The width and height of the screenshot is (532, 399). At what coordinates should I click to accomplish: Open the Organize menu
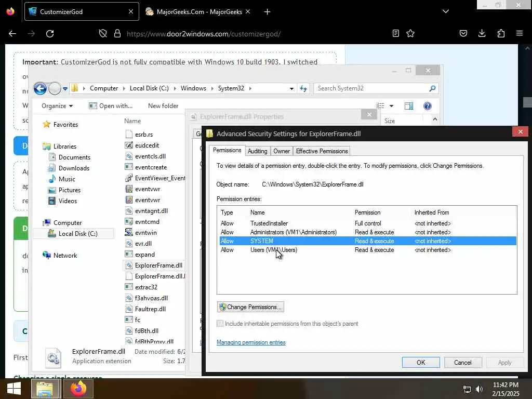pyautogui.click(x=57, y=106)
